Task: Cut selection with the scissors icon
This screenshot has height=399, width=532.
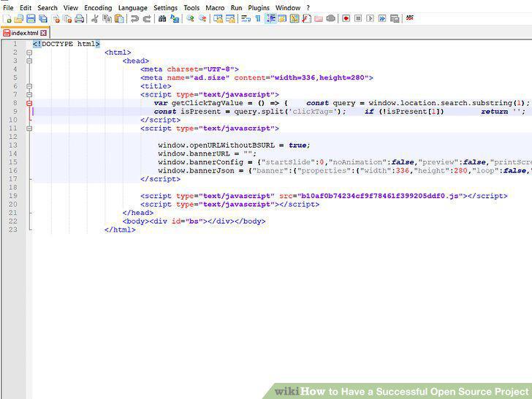Action: (95, 19)
